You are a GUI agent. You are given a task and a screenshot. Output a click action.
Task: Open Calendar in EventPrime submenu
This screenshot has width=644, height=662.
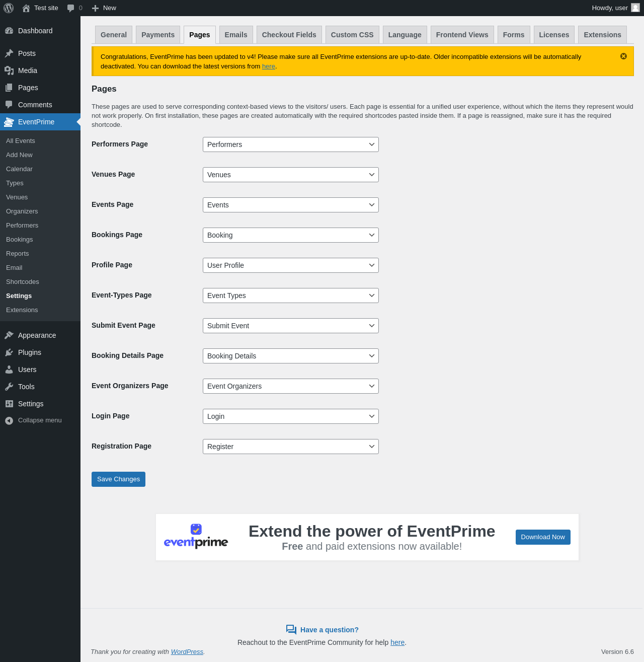[40, 169]
